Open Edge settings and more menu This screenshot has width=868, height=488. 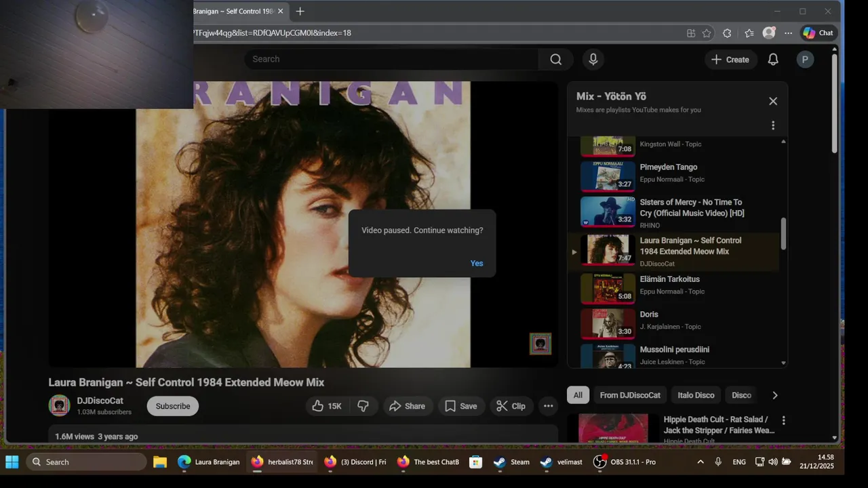point(788,33)
